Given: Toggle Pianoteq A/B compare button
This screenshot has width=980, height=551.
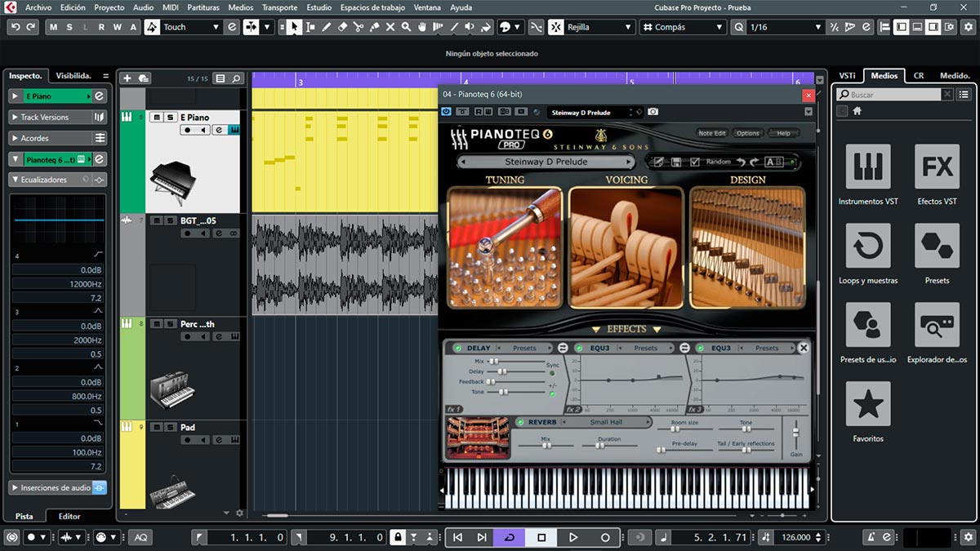Looking at the screenshot, I should click(773, 162).
